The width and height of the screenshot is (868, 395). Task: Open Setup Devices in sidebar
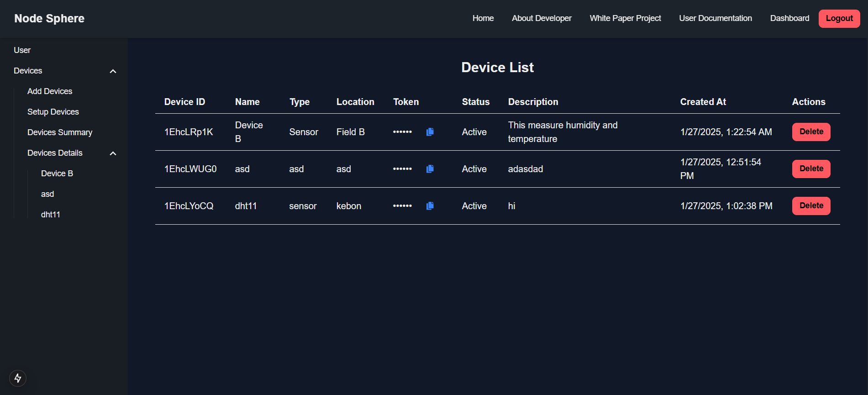53,112
